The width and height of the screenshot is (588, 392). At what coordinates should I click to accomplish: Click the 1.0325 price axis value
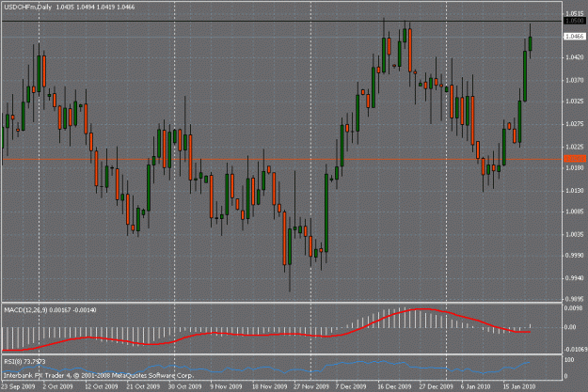(x=575, y=102)
